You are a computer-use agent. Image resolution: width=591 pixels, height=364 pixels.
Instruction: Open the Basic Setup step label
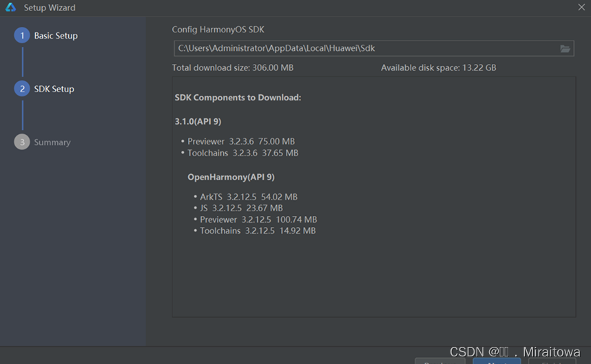pyautogui.click(x=56, y=36)
